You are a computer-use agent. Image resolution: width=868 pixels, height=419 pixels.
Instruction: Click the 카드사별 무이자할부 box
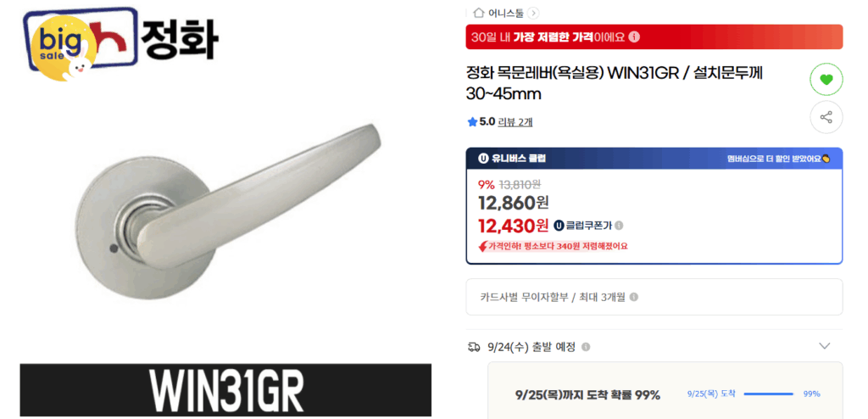654,297
